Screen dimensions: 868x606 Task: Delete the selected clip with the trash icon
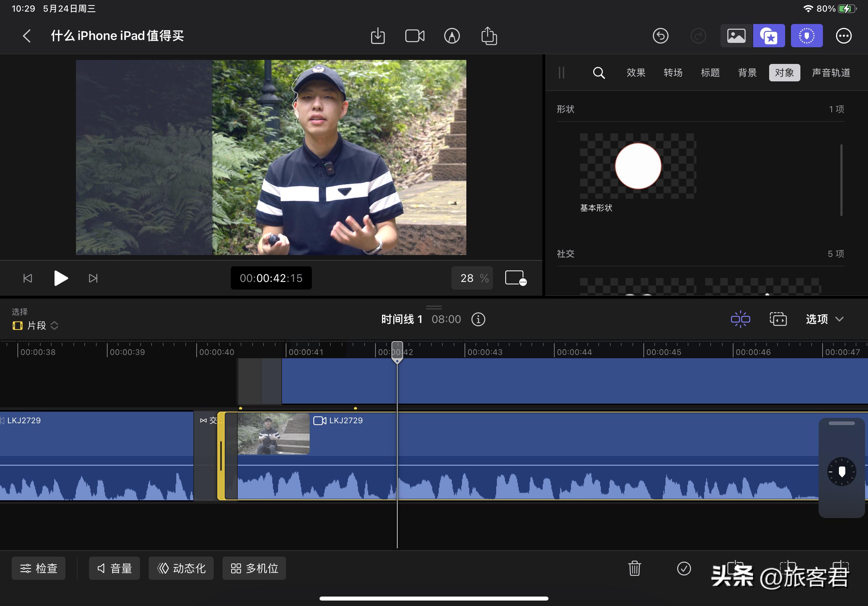point(634,568)
